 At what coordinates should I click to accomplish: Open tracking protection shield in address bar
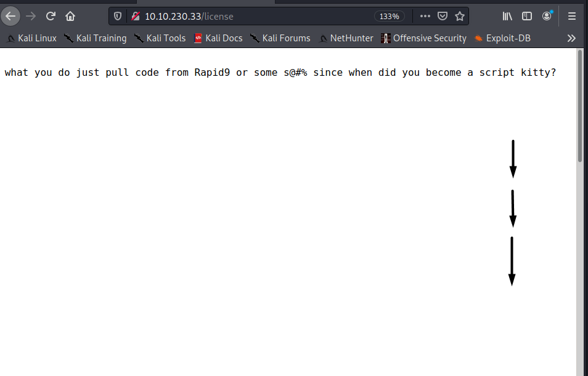pyautogui.click(x=117, y=16)
